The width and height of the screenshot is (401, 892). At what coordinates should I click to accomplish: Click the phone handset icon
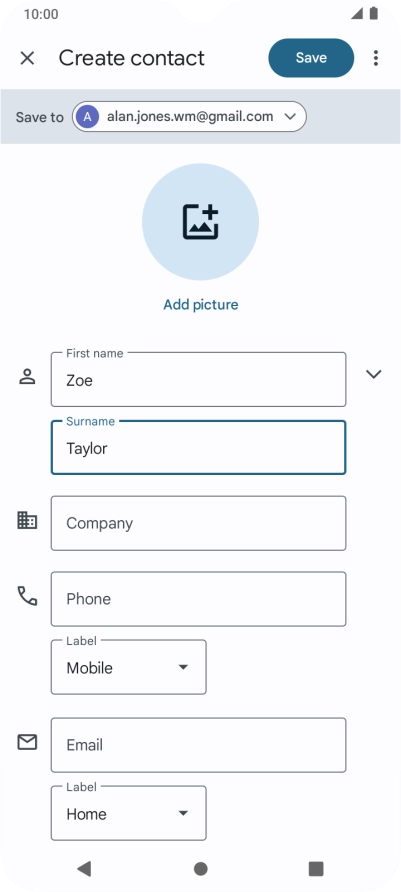27,596
